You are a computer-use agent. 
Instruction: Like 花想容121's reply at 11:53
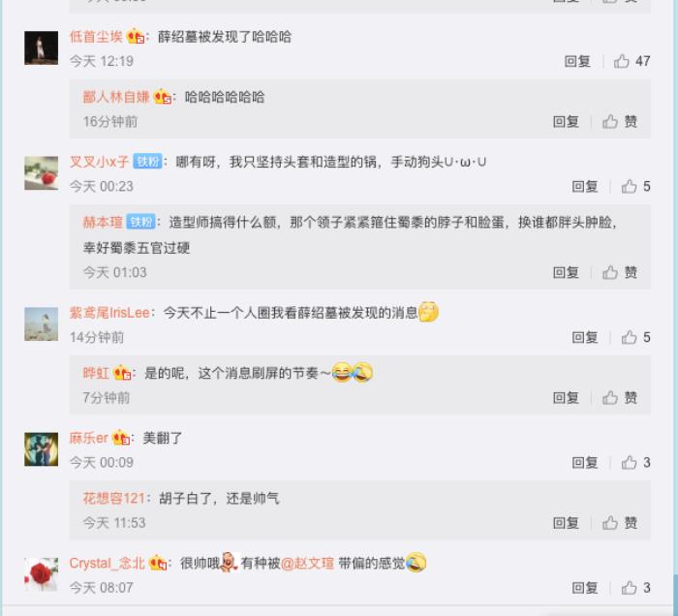(620, 523)
